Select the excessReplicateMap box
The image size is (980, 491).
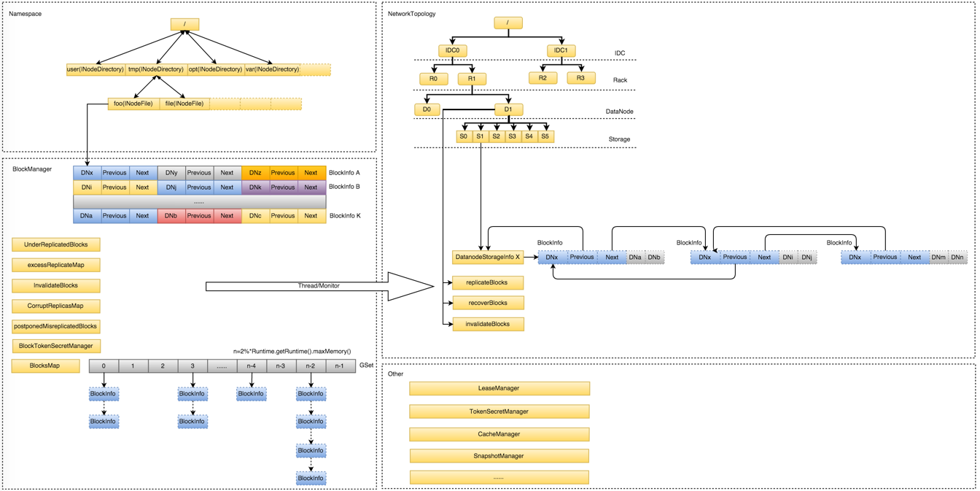pos(56,265)
